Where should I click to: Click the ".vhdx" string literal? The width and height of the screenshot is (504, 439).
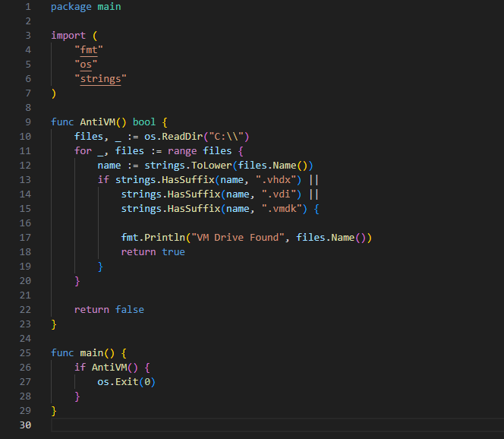(276, 179)
